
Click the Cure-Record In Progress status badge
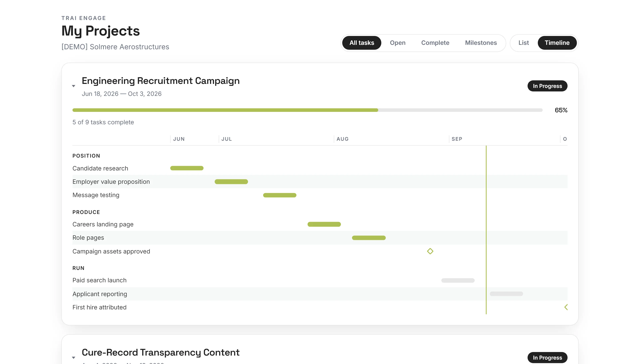547,358
